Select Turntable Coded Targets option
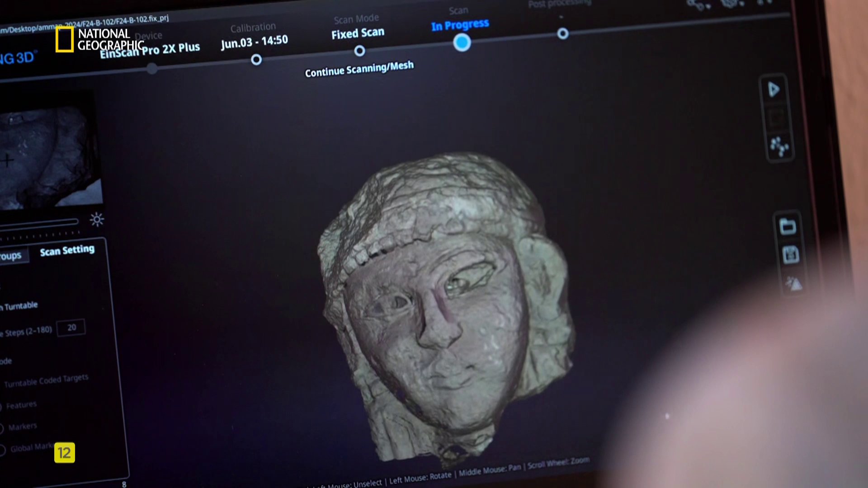This screenshot has width=868, height=488. 46,380
